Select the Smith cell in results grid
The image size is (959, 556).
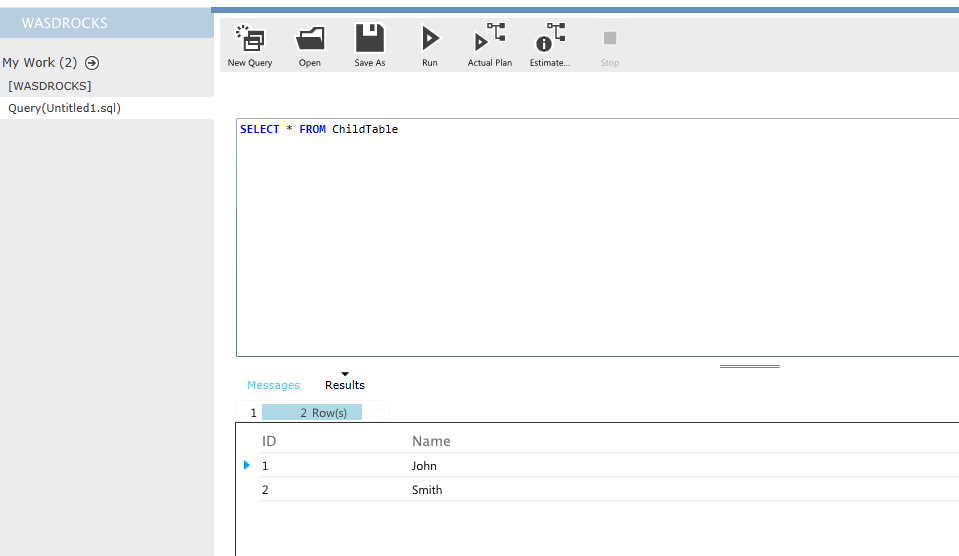(x=427, y=490)
